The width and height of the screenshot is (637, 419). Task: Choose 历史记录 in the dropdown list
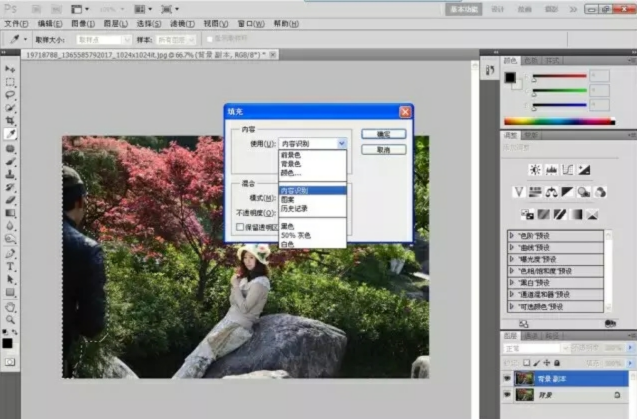[x=312, y=208]
